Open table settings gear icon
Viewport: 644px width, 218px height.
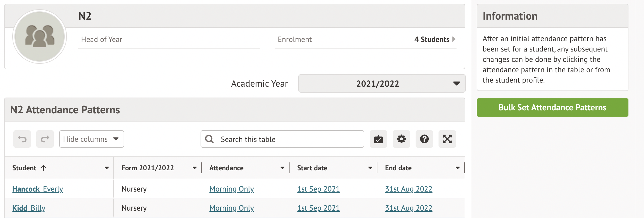pos(401,139)
